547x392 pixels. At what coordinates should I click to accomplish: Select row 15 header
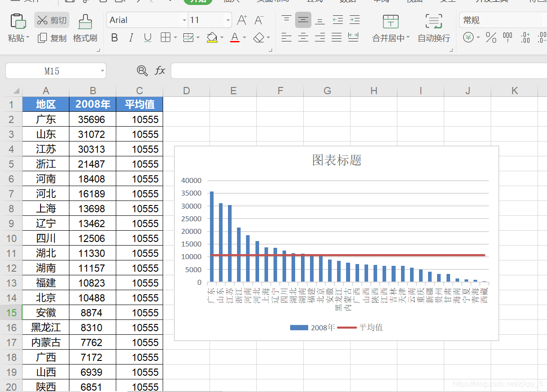(x=11, y=313)
